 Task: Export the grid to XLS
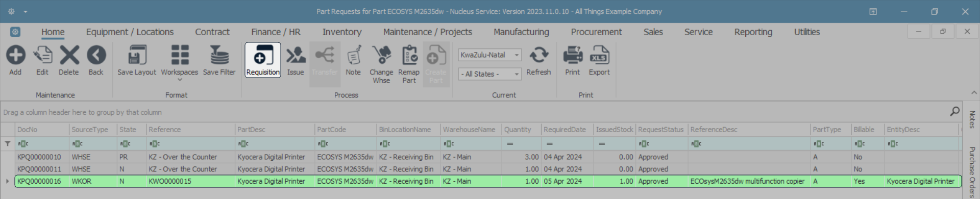599,61
